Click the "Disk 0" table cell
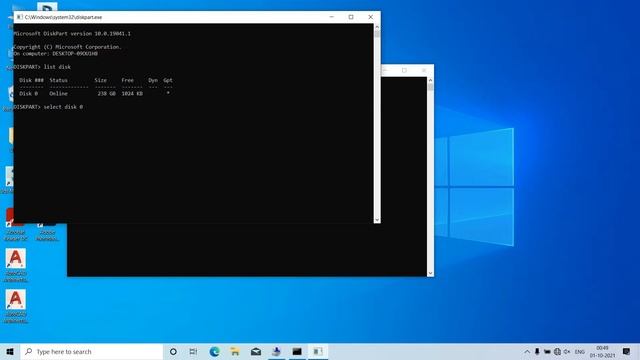 point(29,94)
